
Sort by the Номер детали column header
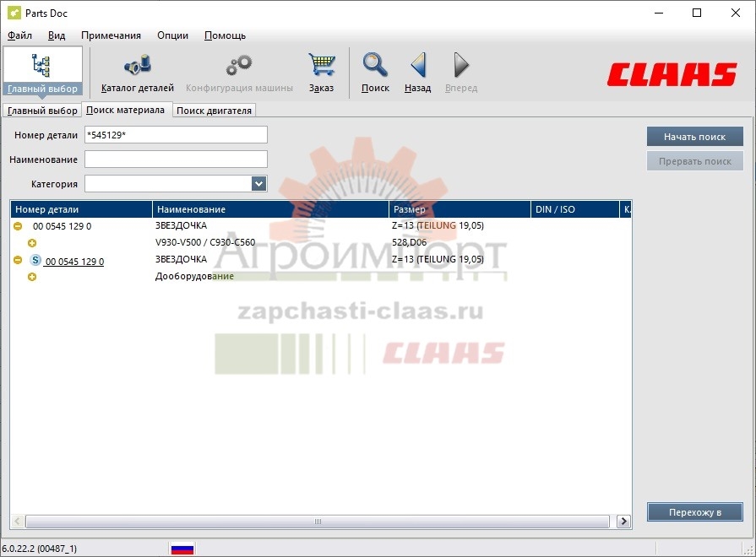click(81, 209)
